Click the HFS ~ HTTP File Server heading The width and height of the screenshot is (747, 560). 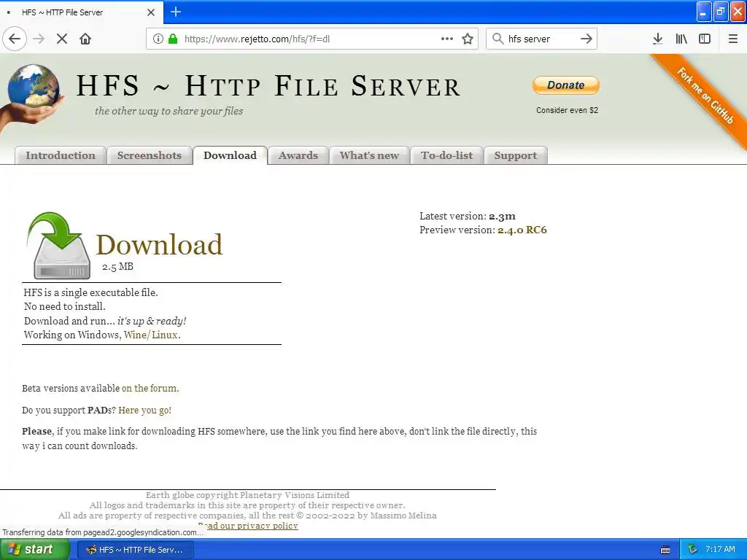(268, 86)
